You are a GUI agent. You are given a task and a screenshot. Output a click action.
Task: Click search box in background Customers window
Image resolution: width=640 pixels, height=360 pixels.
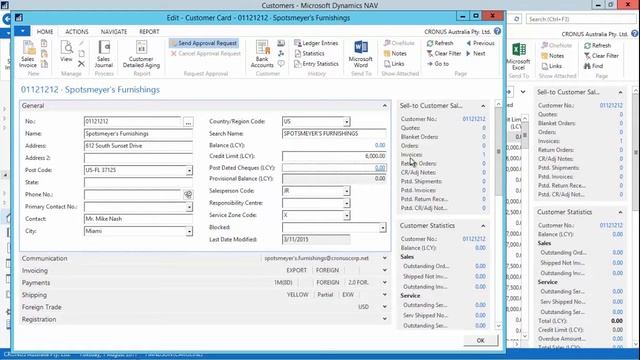[x=581, y=19]
